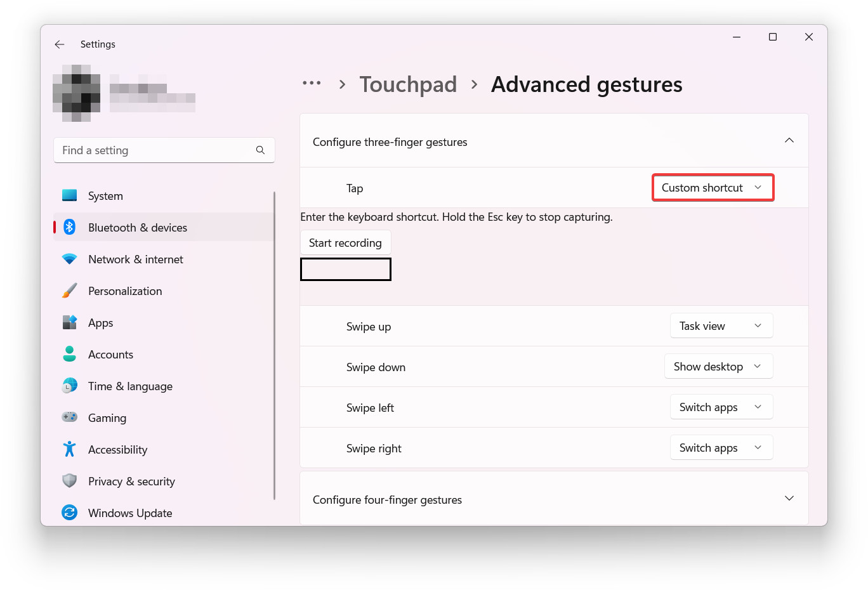Click the search icon in Find a setting
The height and width of the screenshot is (590, 868).
pyautogui.click(x=260, y=150)
